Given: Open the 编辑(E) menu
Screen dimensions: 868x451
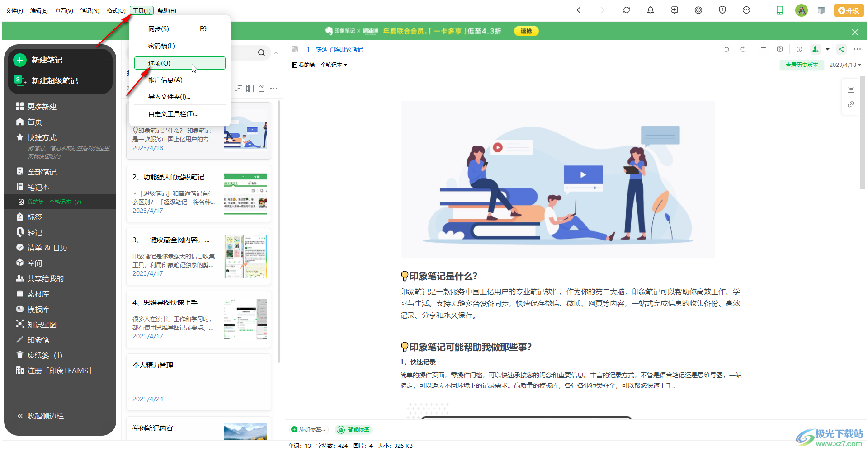Looking at the screenshot, I should click(x=39, y=10).
